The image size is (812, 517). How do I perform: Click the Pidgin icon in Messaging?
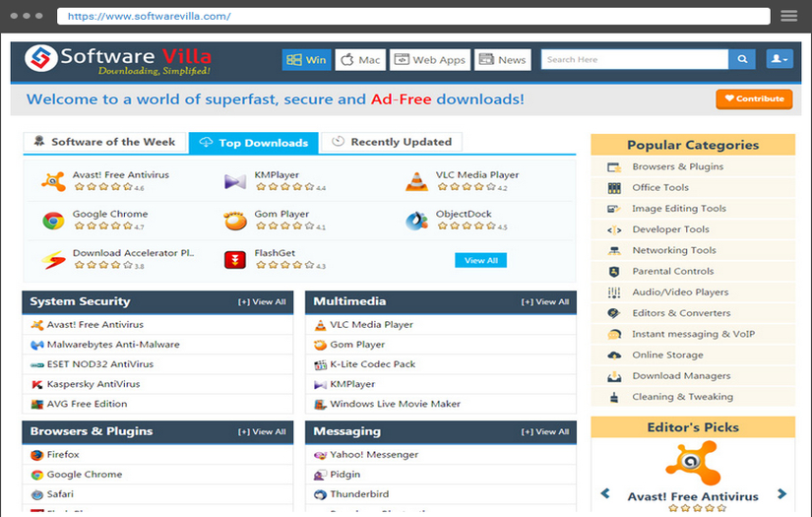[x=321, y=475]
